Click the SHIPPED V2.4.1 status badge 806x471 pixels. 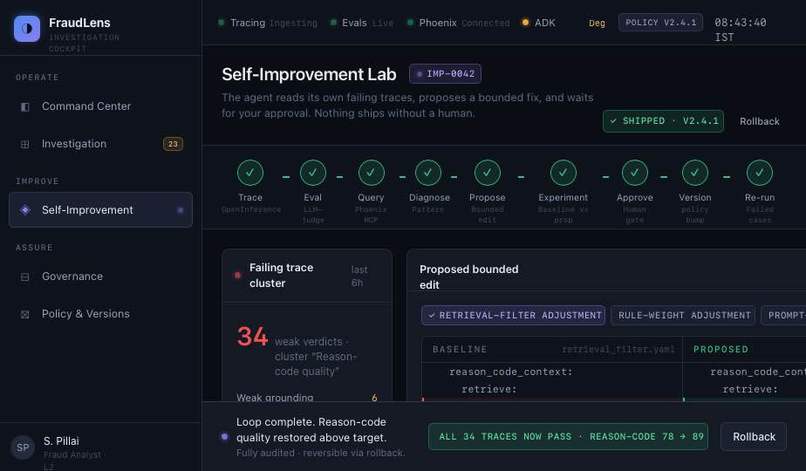663,121
